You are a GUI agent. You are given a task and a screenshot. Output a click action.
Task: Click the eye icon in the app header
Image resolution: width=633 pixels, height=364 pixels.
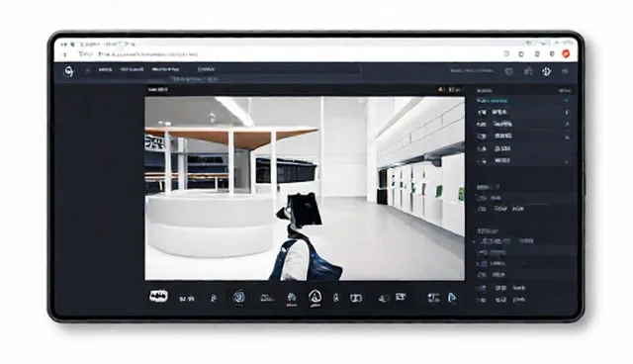point(566,71)
